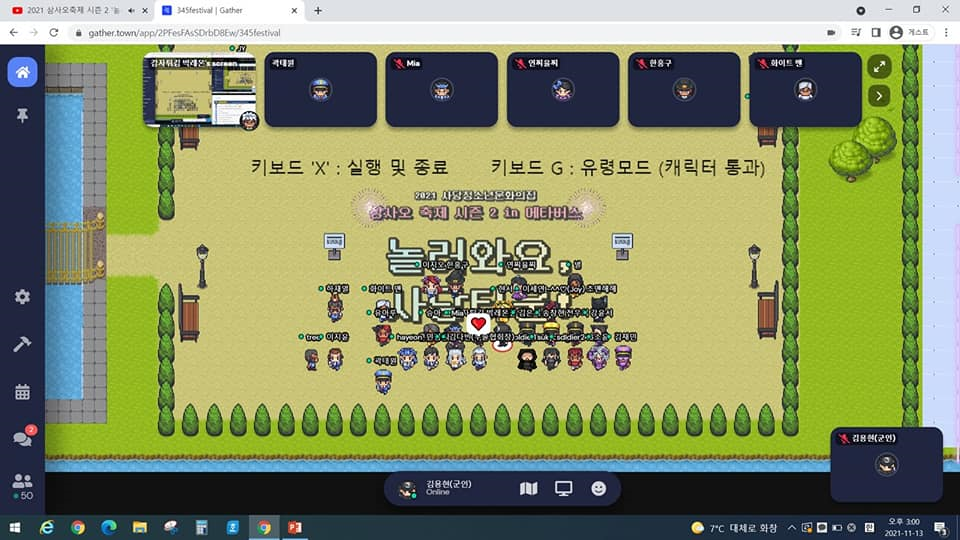Screen dimensions: 960x540
Task: Click the right info signboard on the plaza
Action: (x=622, y=246)
